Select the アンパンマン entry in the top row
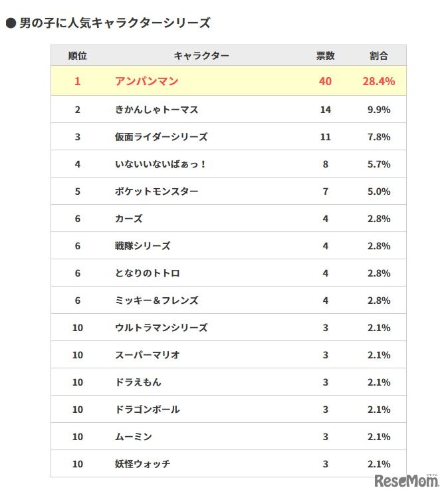This screenshot has width=448, height=496. (146, 82)
